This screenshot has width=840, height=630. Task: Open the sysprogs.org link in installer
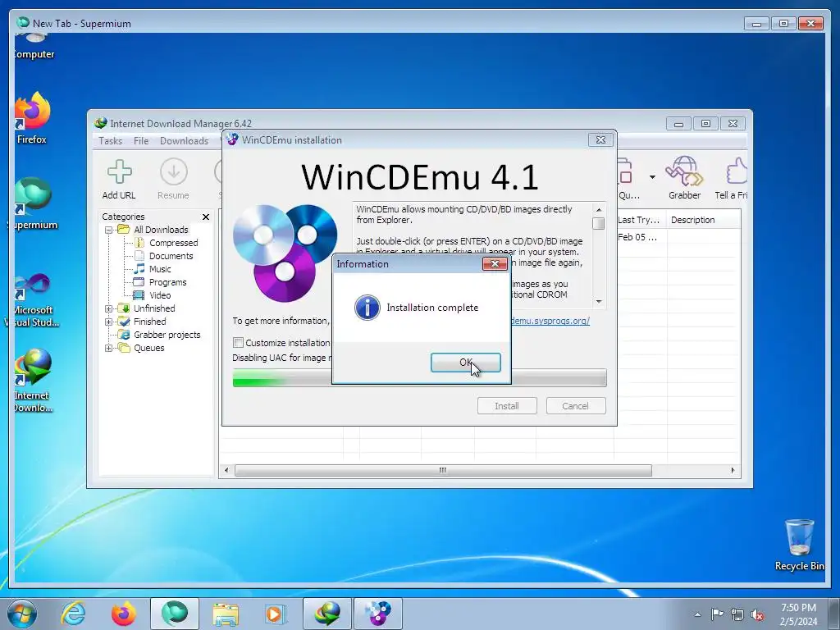[550, 321]
